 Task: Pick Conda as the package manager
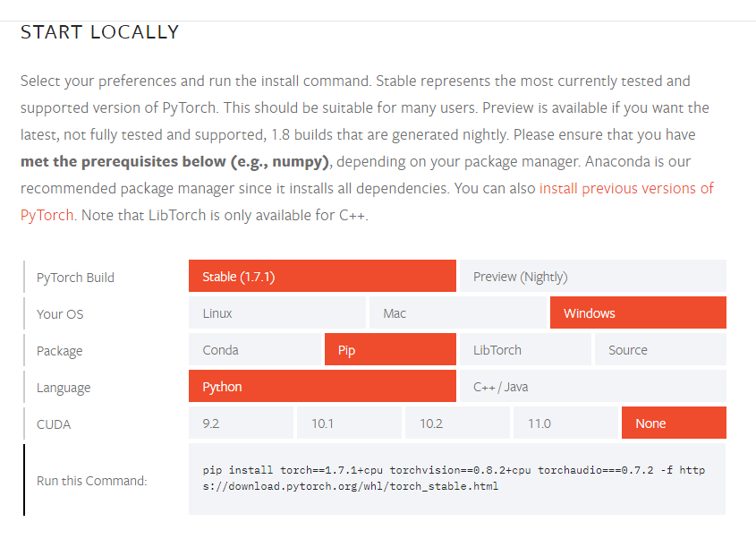click(255, 349)
